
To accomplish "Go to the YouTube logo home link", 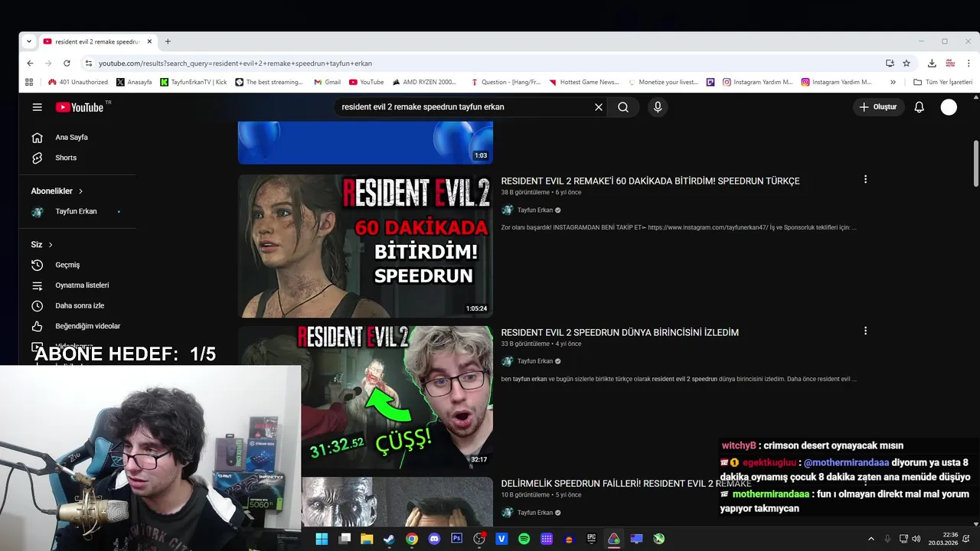I will (x=80, y=107).
